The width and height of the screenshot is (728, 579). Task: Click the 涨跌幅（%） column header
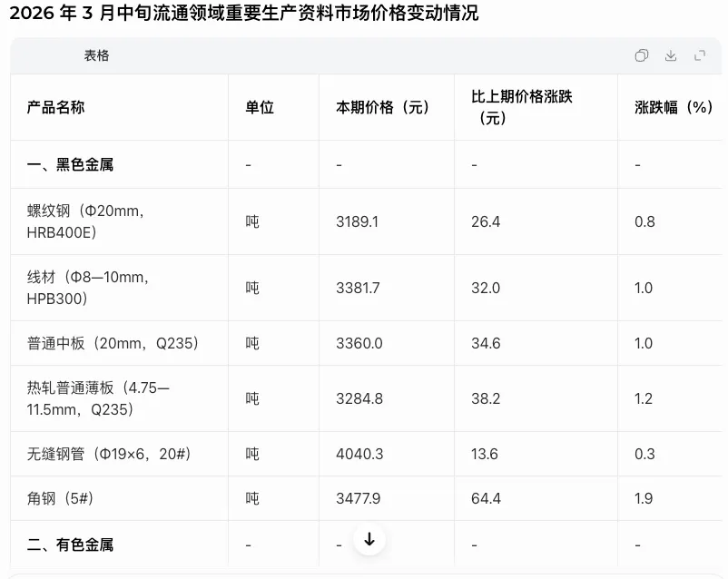pyautogui.click(x=674, y=107)
